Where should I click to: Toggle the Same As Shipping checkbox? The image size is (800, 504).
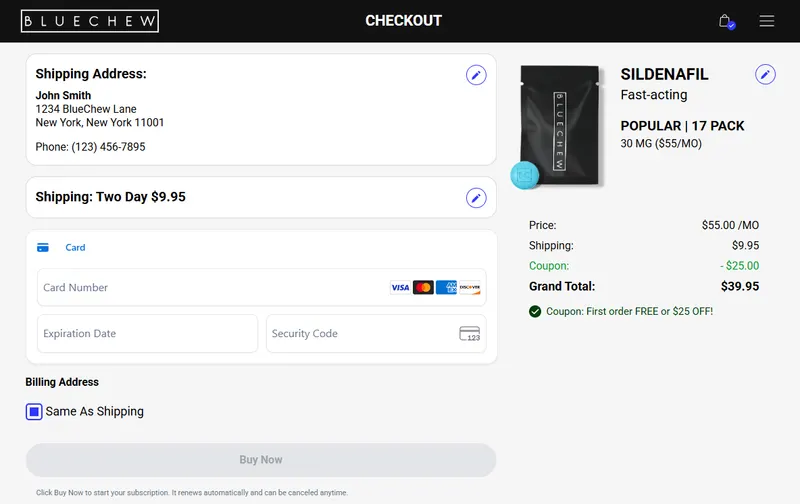coord(34,412)
